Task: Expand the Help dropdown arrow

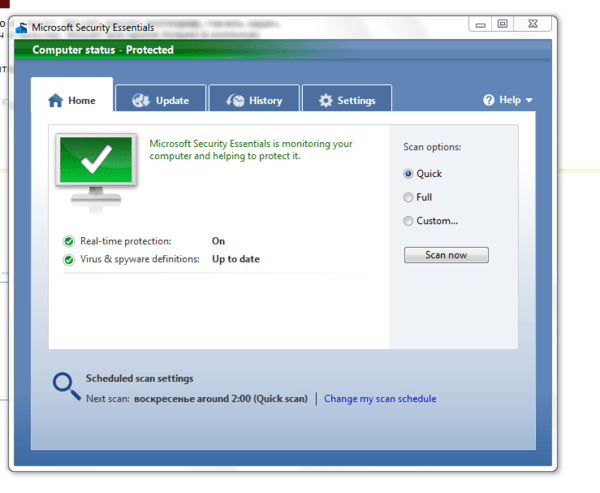Action: click(x=529, y=101)
